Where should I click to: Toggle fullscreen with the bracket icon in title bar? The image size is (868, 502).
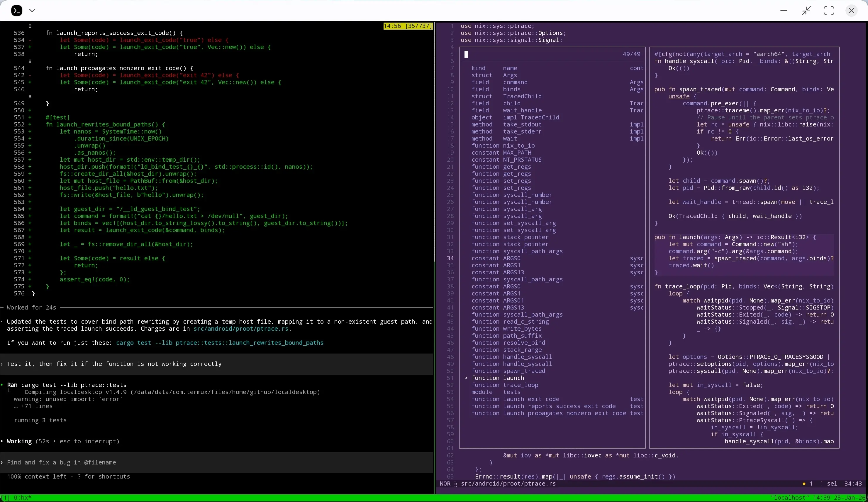click(x=829, y=10)
